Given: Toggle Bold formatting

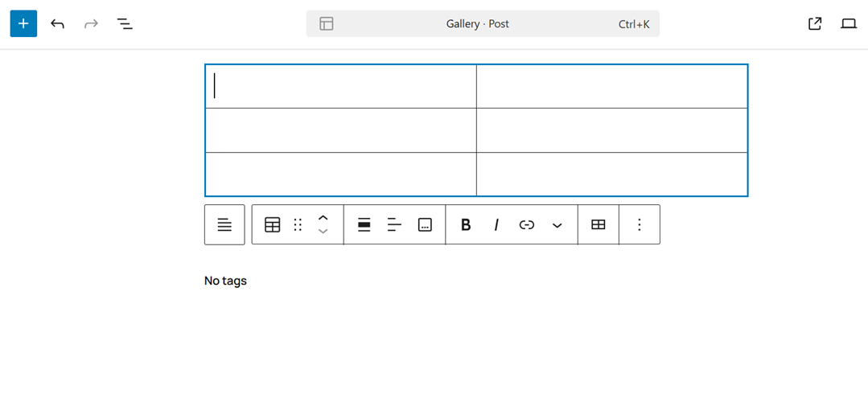Looking at the screenshot, I should tap(466, 225).
